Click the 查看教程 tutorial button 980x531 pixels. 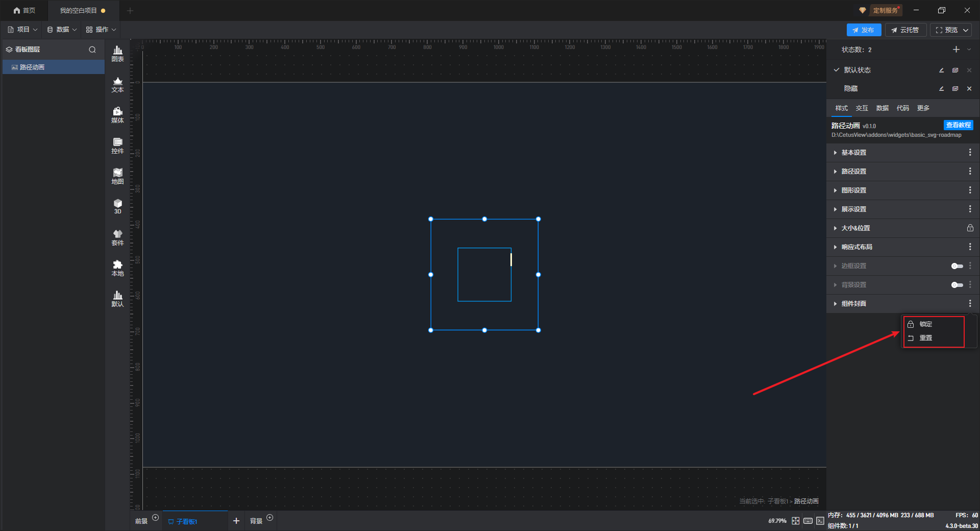pos(958,125)
